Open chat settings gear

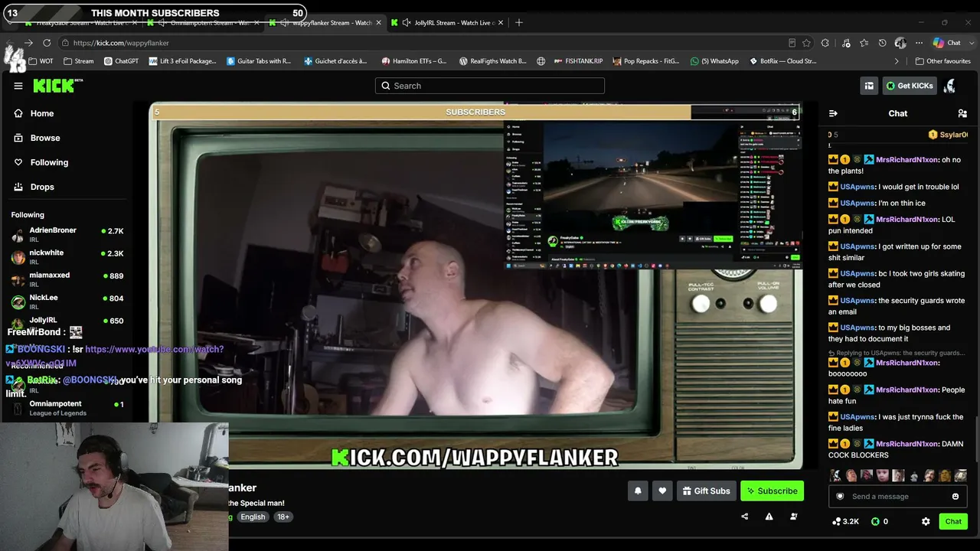[x=926, y=522]
